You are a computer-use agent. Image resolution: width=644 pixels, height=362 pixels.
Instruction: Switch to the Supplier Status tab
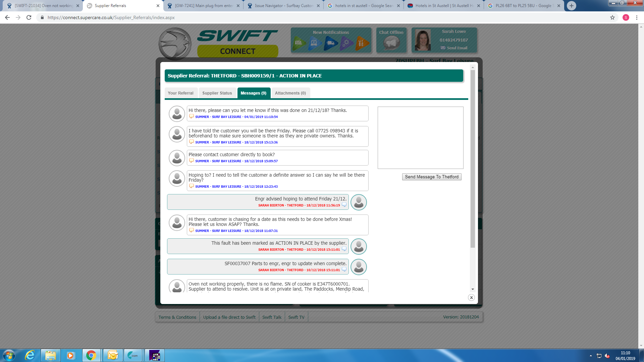(217, 93)
